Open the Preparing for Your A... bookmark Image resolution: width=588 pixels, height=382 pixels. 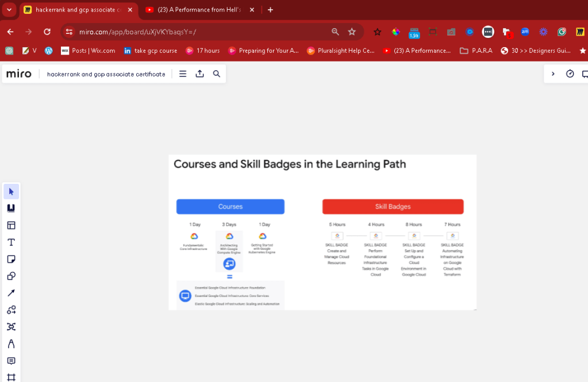[264, 51]
